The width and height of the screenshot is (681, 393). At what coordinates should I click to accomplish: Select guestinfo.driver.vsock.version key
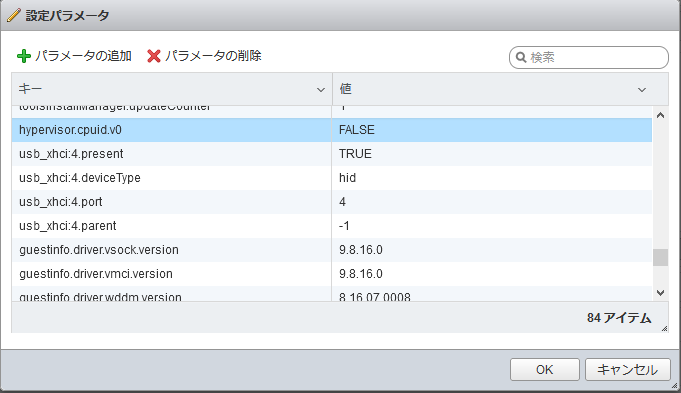pos(99,250)
